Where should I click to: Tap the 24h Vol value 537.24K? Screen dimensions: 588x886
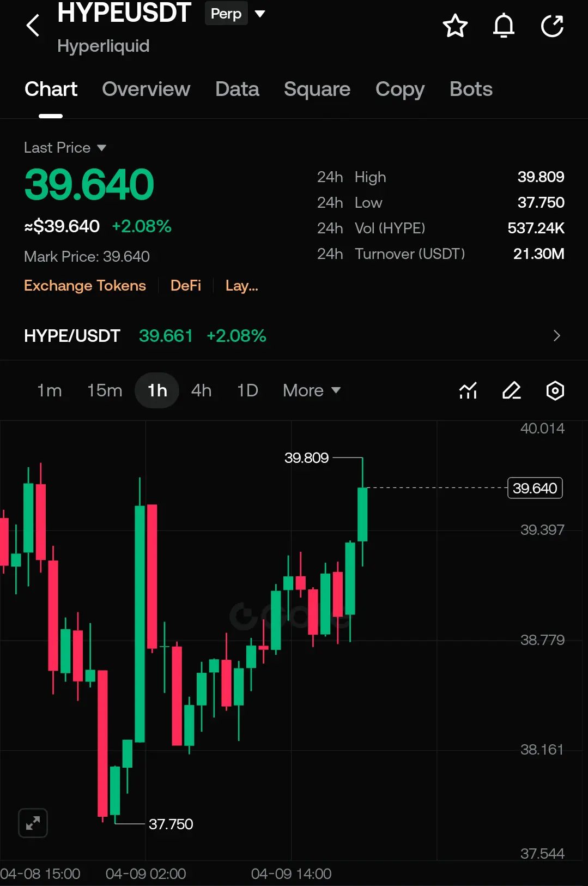[x=536, y=228]
